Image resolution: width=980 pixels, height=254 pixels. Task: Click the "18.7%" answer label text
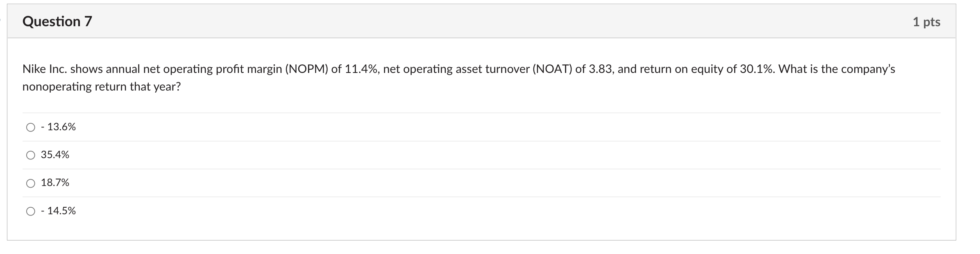click(x=55, y=183)
